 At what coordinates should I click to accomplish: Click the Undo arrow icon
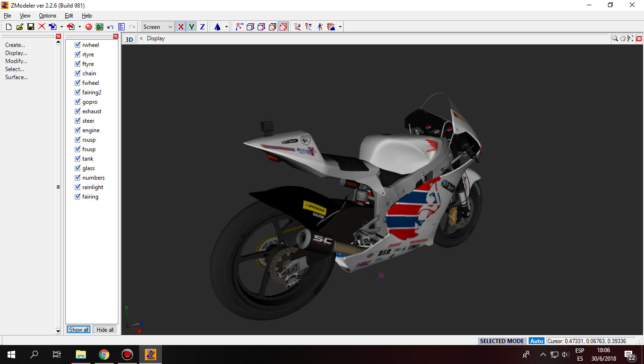[x=110, y=27]
